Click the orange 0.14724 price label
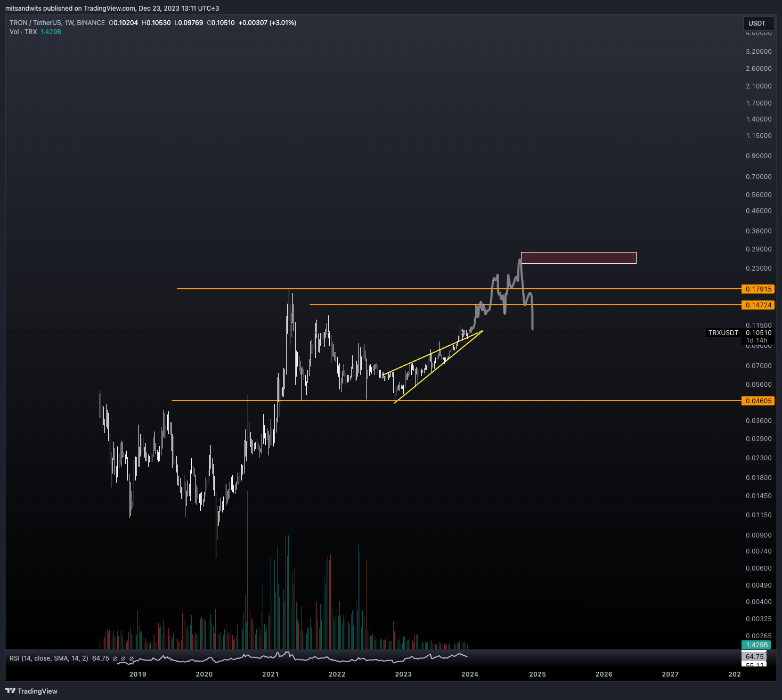 click(758, 305)
